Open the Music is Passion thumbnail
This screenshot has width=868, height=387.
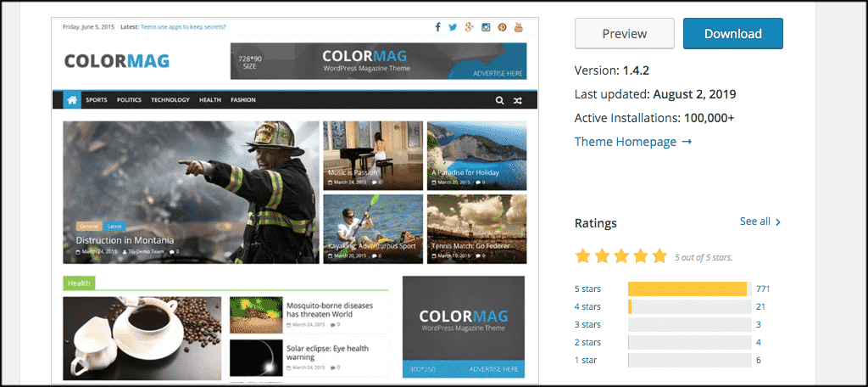[x=373, y=156]
